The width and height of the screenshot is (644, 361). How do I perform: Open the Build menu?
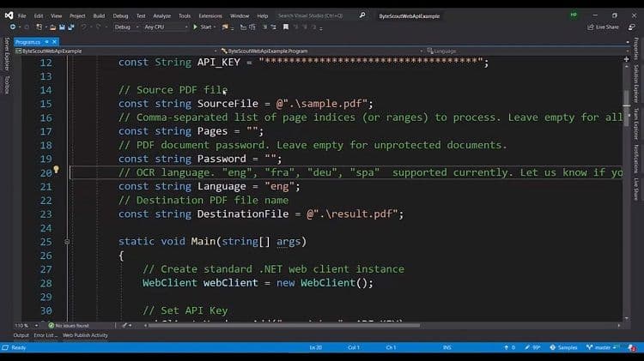(x=99, y=15)
